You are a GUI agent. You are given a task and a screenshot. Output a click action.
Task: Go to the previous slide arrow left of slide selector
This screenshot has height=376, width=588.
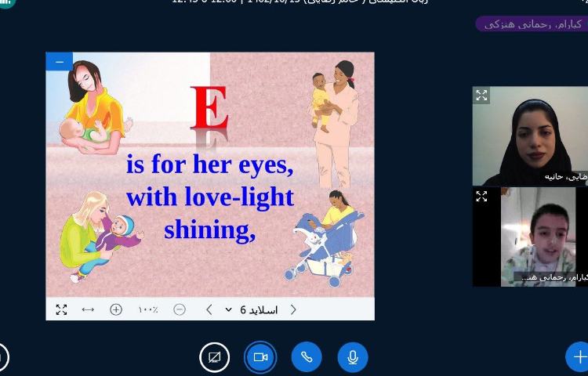point(209,309)
